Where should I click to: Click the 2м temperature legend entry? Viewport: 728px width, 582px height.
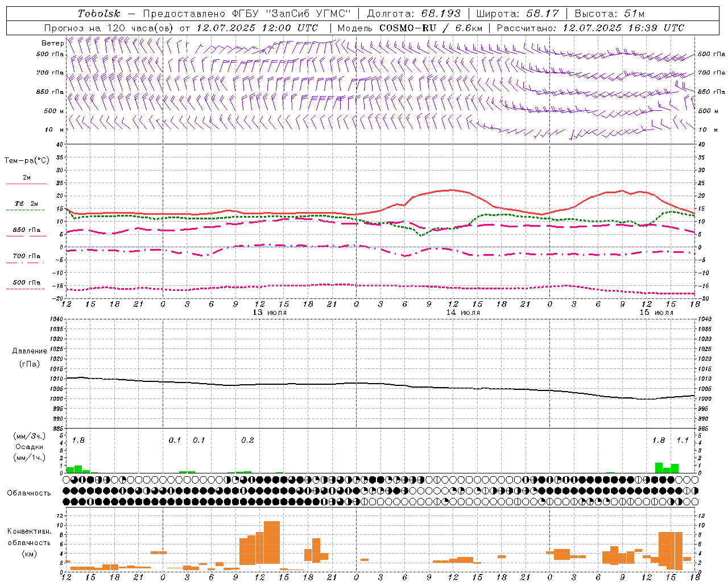click(27, 178)
